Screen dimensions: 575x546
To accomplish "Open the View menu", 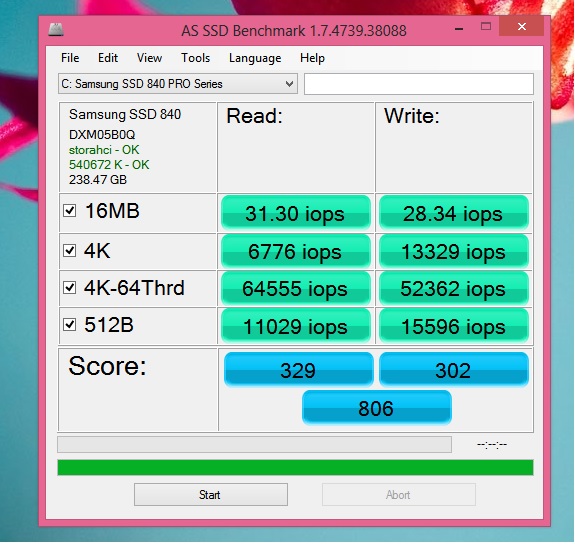I will coord(149,58).
